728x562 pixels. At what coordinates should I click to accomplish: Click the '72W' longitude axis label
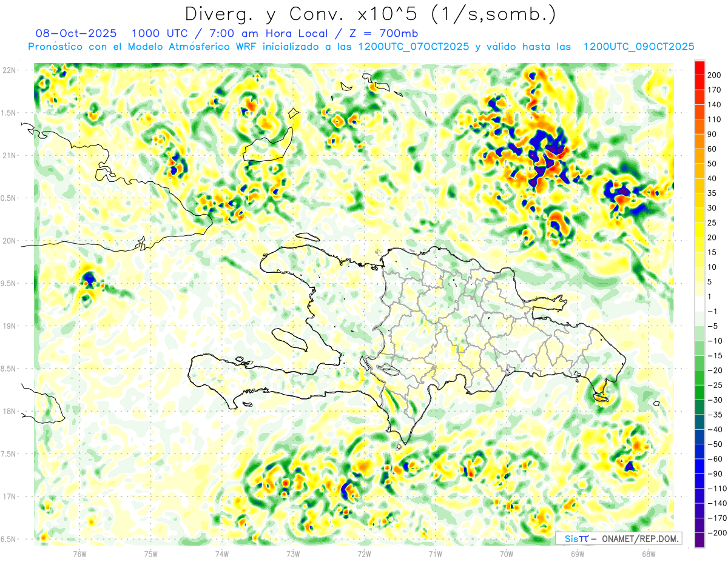[364, 554]
